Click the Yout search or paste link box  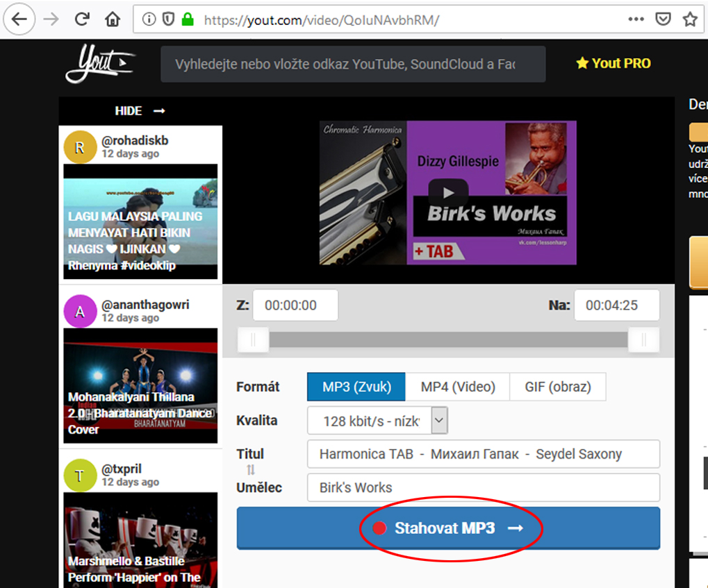pyautogui.click(x=353, y=64)
